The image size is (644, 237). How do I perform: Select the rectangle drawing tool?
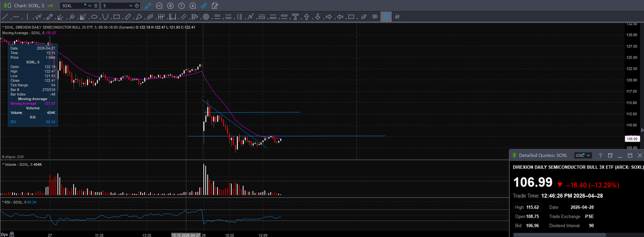(x=116, y=17)
